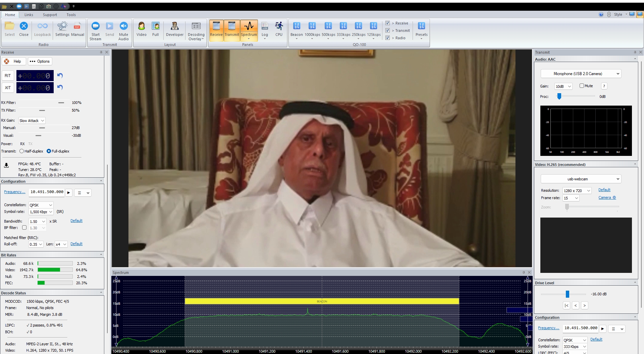Expand the Microphone device dropdown
Image resolution: width=644 pixels, height=354 pixels.
pos(618,74)
